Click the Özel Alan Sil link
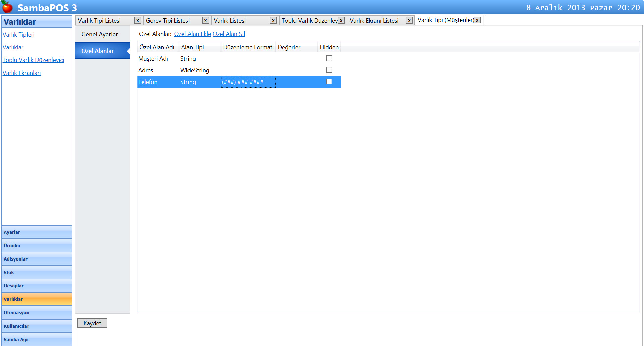The height and width of the screenshot is (346, 644). click(228, 34)
